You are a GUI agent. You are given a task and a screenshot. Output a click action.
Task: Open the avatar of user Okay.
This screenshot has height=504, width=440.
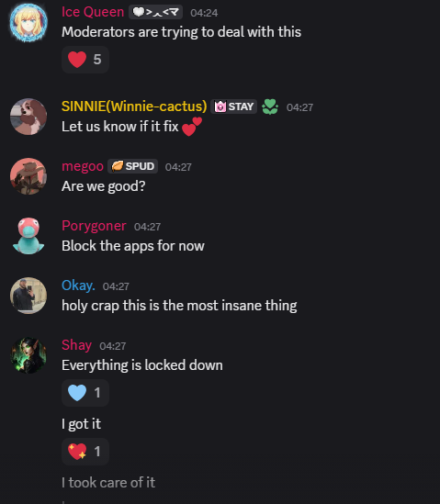click(x=28, y=296)
